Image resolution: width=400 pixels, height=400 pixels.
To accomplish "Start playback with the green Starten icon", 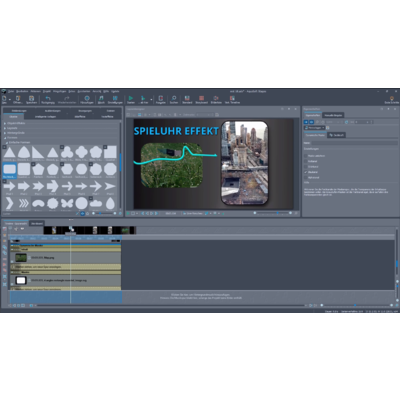I will pyautogui.click(x=131, y=98).
